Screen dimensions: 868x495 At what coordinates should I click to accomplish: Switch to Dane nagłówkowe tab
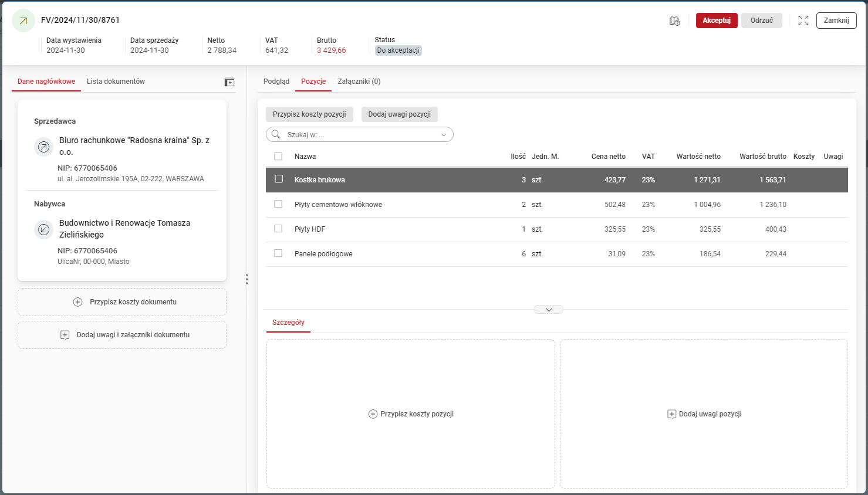click(46, 82)
